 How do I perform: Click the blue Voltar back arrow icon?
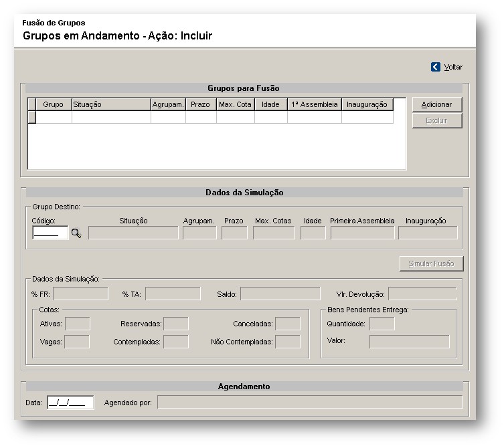click(435, 67)
